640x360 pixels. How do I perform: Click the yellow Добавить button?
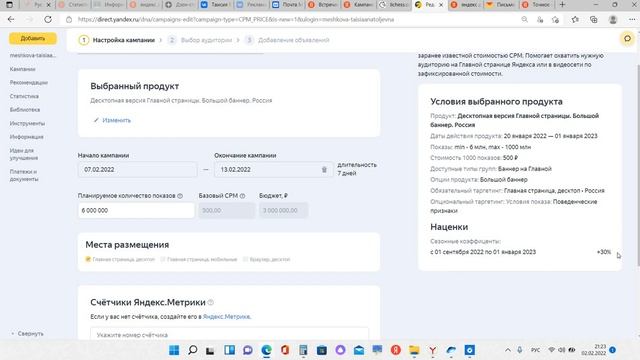[x=33, y=38]
